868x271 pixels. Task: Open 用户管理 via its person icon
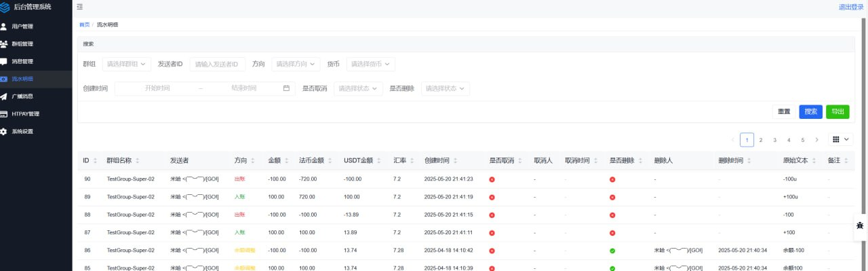pos(4,26)
